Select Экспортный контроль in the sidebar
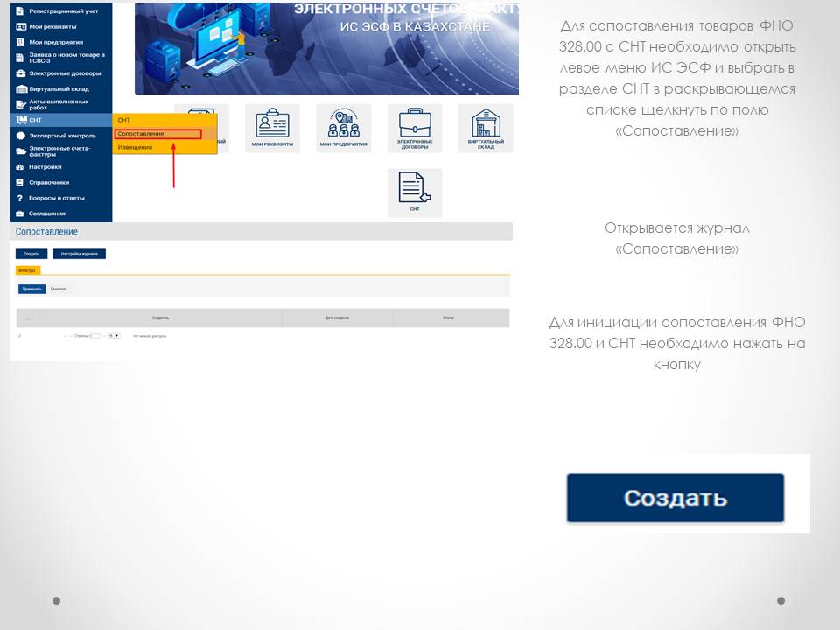Image resolution: width=840 pixels, height=630 pixels. pos(62,136)
